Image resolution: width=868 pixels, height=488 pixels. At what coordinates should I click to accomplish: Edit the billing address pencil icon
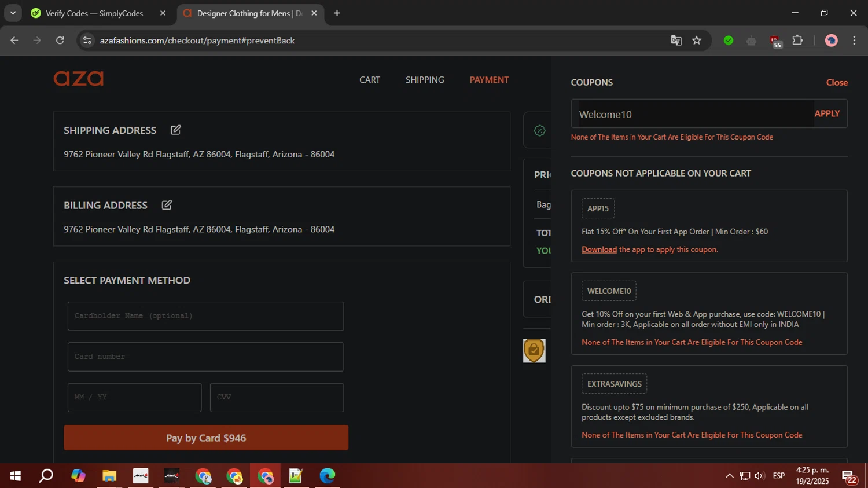[x=167, y=205]
